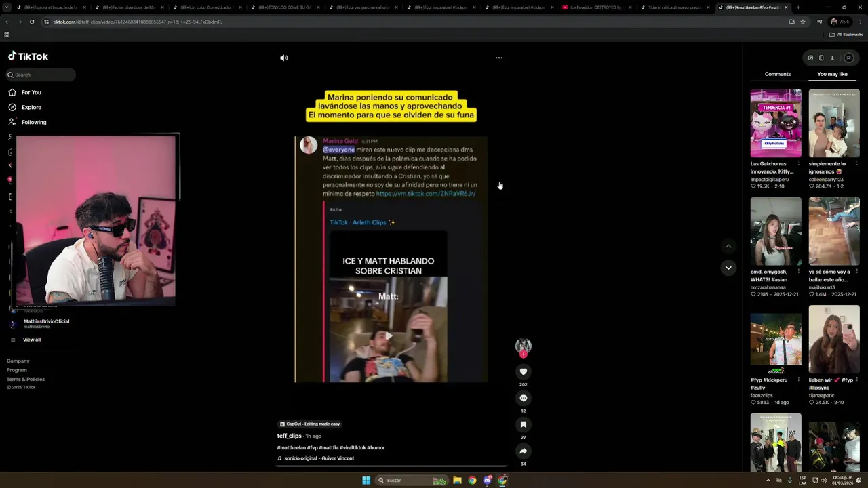Open more options for 'ya sé cómo' video
This screenshot has width=868, height=488.
click(x=856, y=272)
